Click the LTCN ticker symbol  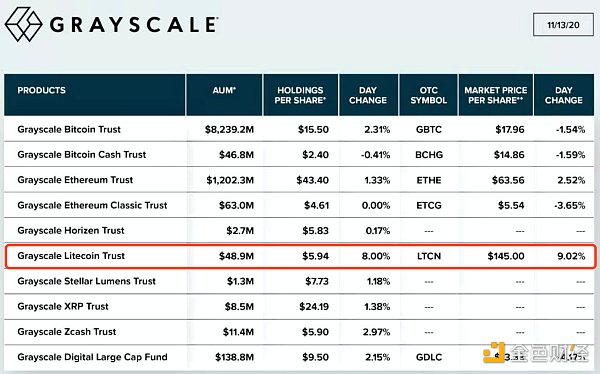coord(429,256)
